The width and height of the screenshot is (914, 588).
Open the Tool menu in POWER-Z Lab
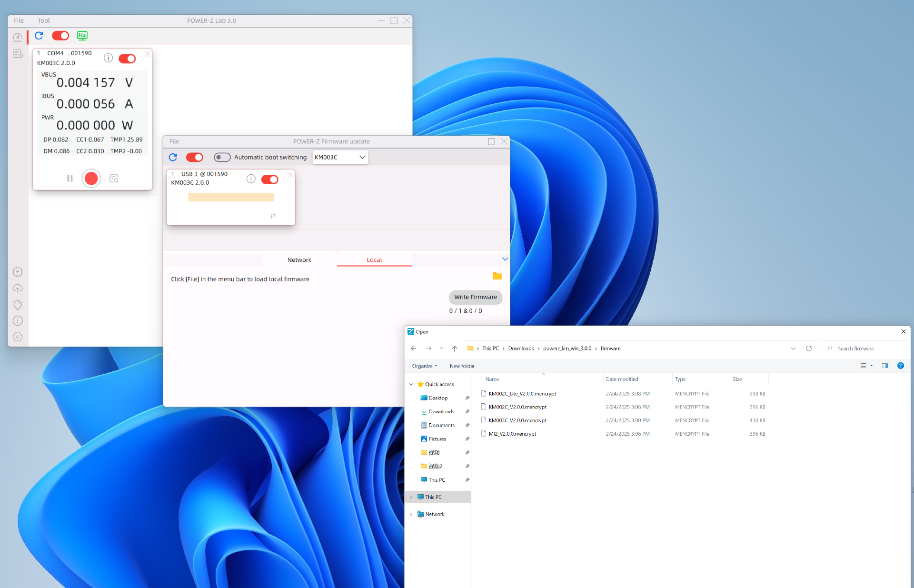click(x=43, y=20)
